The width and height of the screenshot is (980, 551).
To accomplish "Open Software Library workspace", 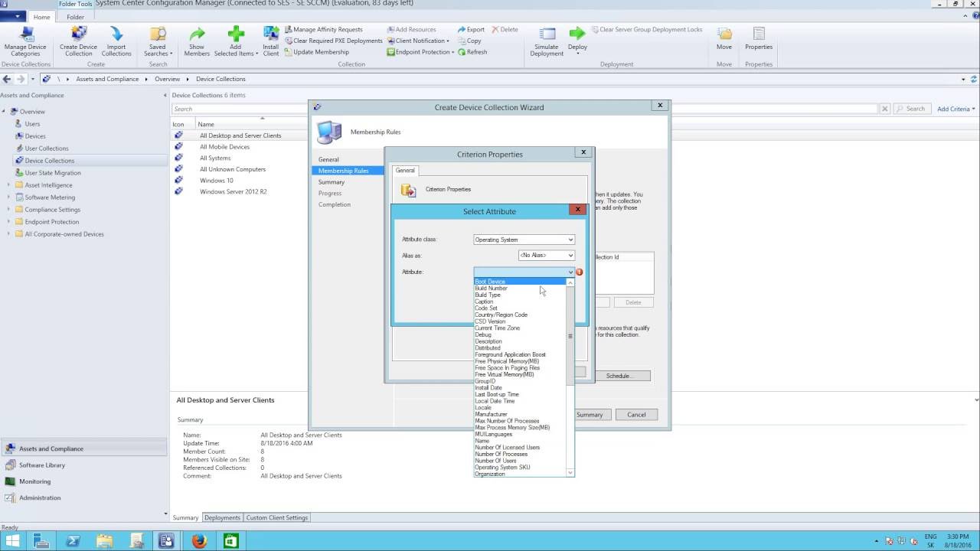I will [x=42, y=465].
